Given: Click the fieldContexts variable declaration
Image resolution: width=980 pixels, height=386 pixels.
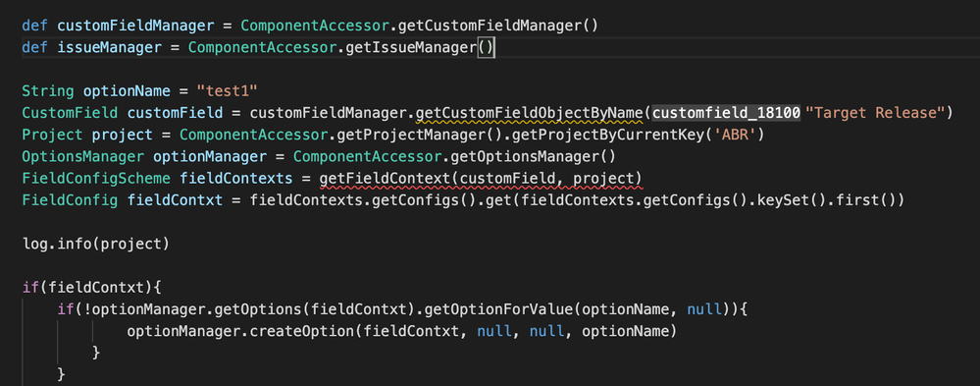Looking at the screenshot, I should coord(236,179).
